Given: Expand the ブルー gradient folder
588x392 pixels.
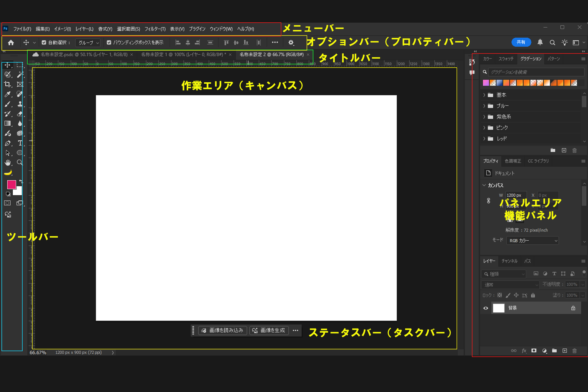Looking at the screenshot, I should [484, 106].
